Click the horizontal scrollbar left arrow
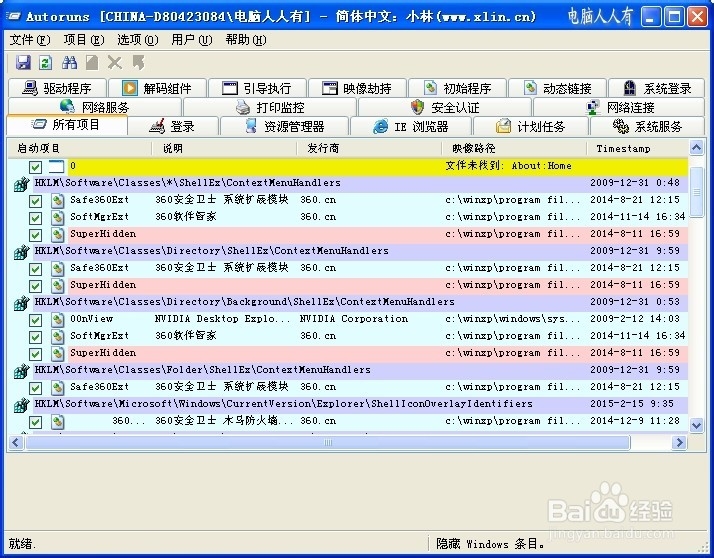This screenshot has width=714, height=558. 16,442
